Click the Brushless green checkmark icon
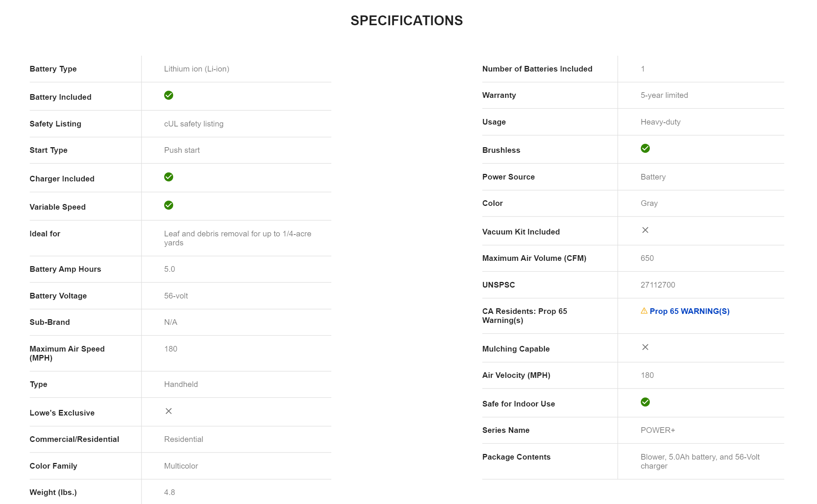 point(645,148)
